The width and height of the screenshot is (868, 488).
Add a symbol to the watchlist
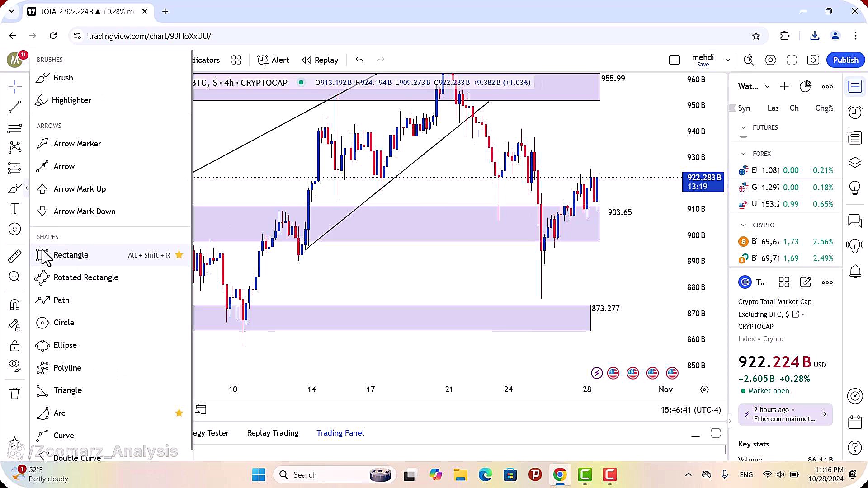pyautogui.click(x=784, y=86)
